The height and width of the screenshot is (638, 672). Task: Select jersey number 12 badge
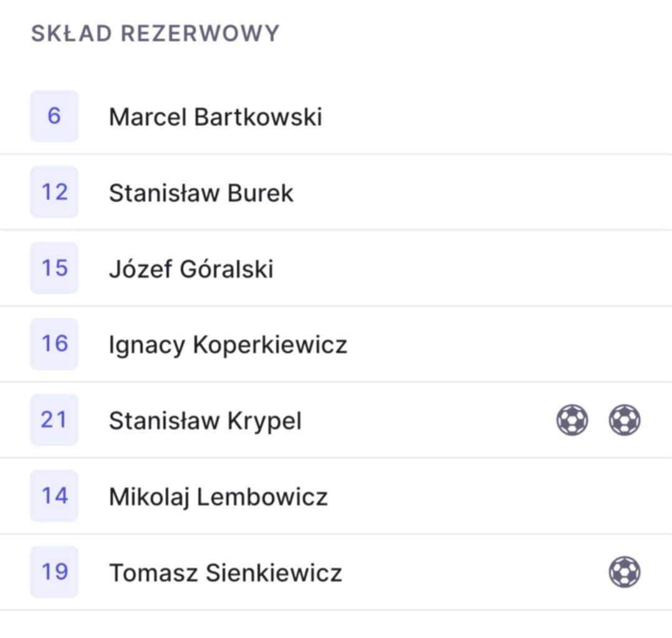pyautogui.click(x=54, y=192)
